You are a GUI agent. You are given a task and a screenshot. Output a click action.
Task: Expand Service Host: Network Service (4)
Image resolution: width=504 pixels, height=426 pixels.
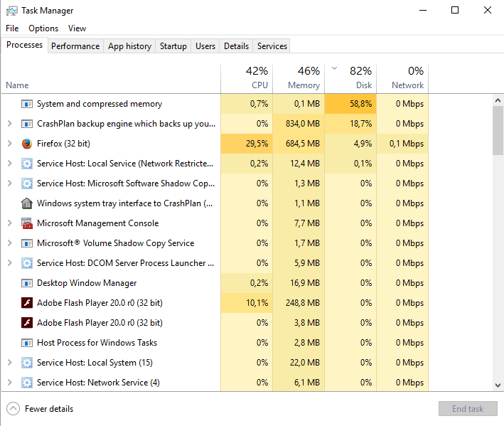pos(10,383)
